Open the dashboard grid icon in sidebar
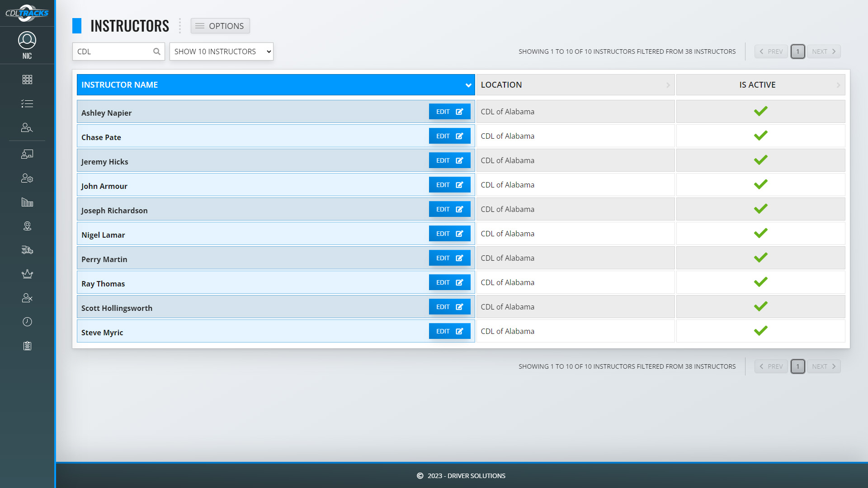The image size is (868, 488). pyautogui.click(x=27, y=80)
